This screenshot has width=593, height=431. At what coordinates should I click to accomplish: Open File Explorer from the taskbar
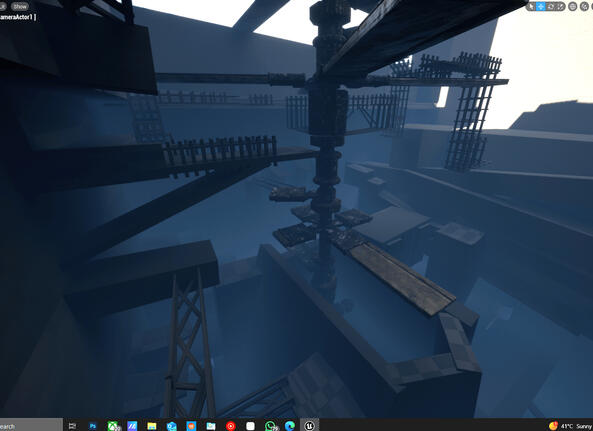pos(152,426)
